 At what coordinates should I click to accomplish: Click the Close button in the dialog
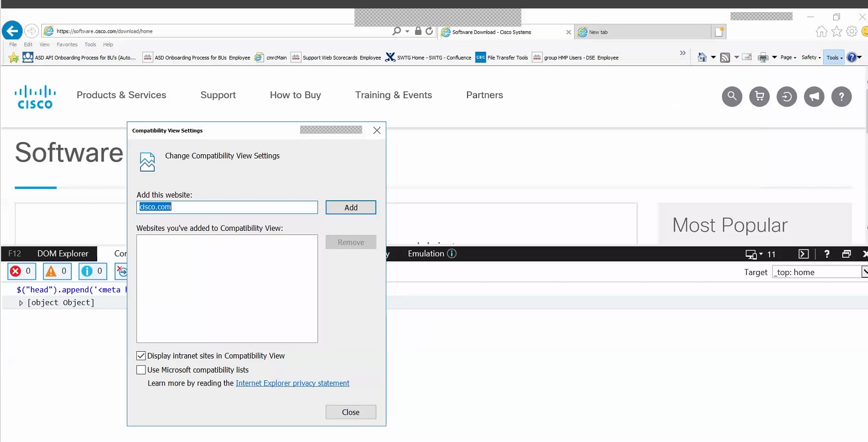point(351,412)
